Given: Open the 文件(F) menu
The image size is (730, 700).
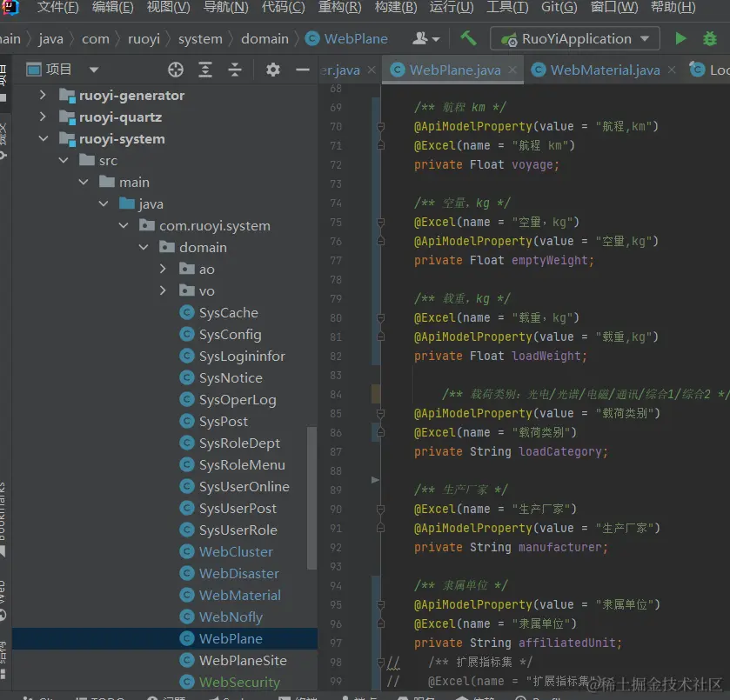Looking at the screenshot, I should (x=57, y=7).
